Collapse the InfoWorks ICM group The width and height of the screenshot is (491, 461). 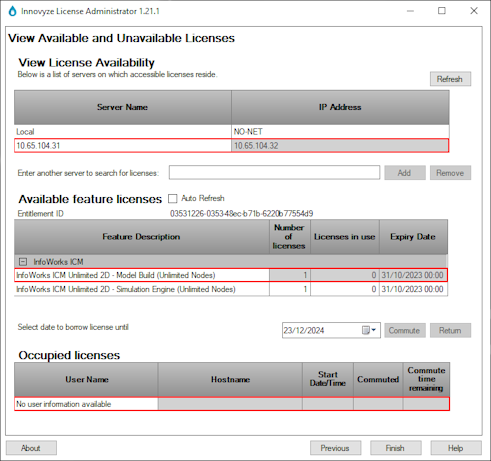[x=23, y=262]
